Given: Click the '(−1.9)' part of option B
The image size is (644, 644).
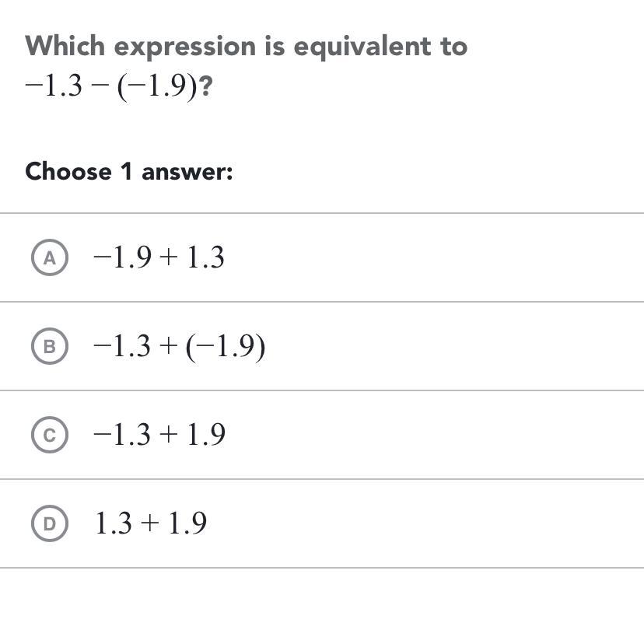Looking at the screenshot, I should (x=226, y=346).
